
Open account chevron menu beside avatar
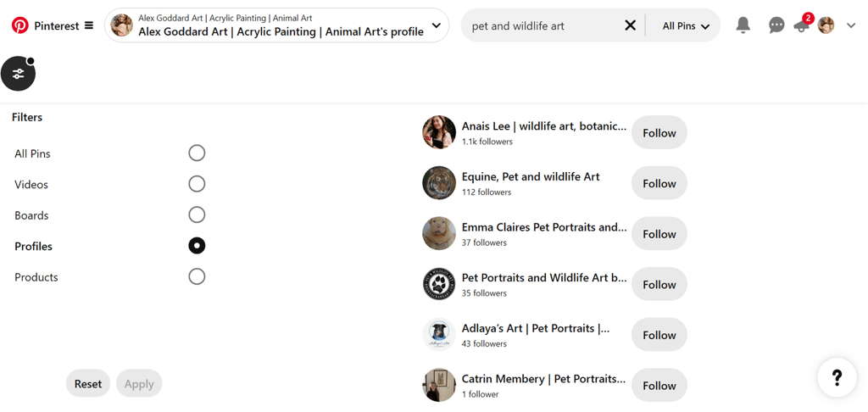coord(851,25)
